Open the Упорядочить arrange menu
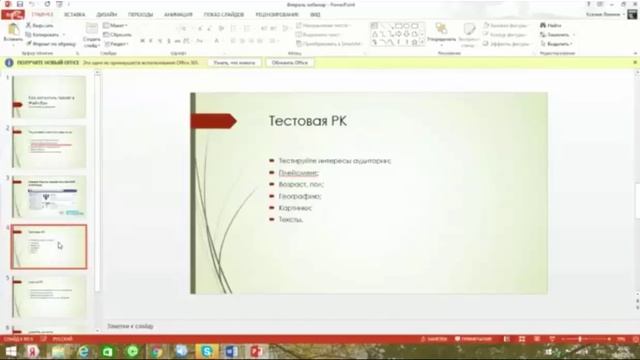 (441, 33)
